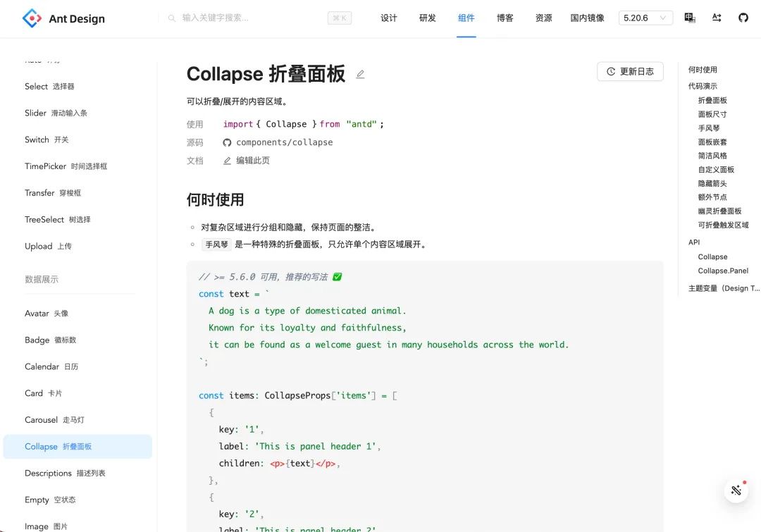Jump to Collapse API anchor
This screenshot has height=532, width=761.
[712, 256]
